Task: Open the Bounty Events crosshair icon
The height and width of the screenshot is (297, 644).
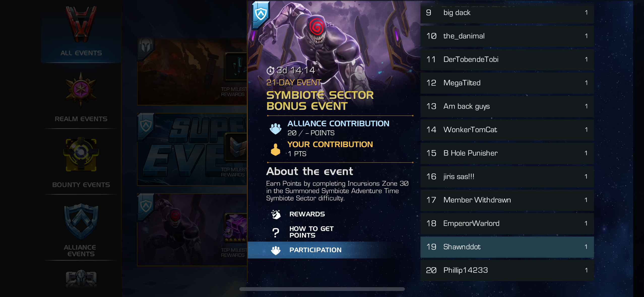Action: click(81, 154)
